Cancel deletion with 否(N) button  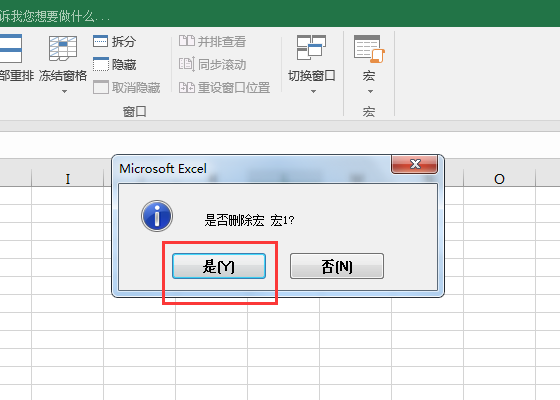pos(337,266)
